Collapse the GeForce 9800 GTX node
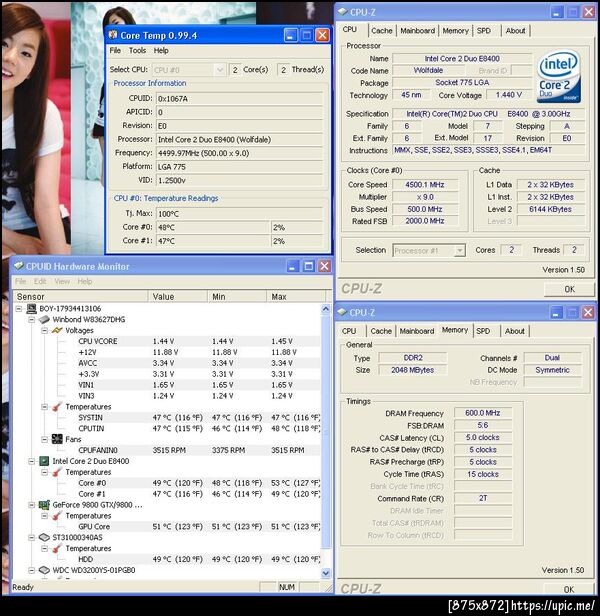This screenshot has width=600, height=616. [32, 505]
